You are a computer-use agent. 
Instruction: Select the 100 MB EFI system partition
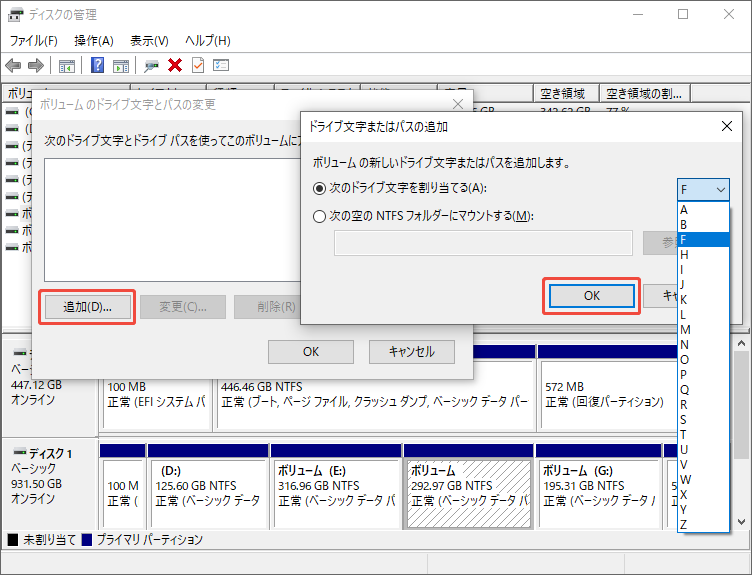[x=156, y=403]
